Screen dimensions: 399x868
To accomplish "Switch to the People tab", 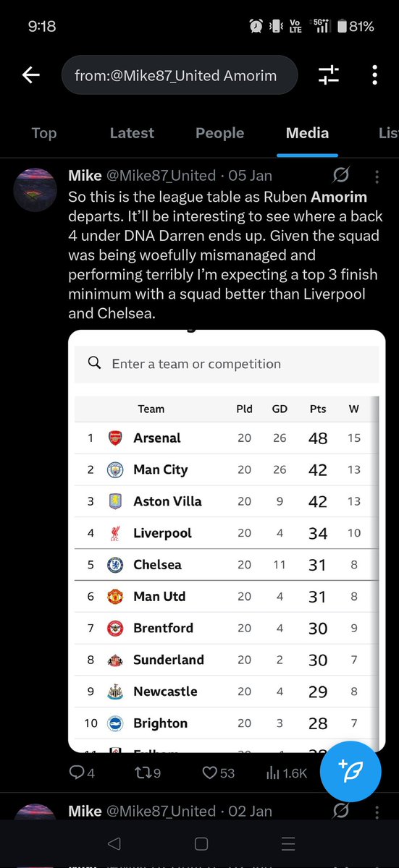I will point(219,133).
